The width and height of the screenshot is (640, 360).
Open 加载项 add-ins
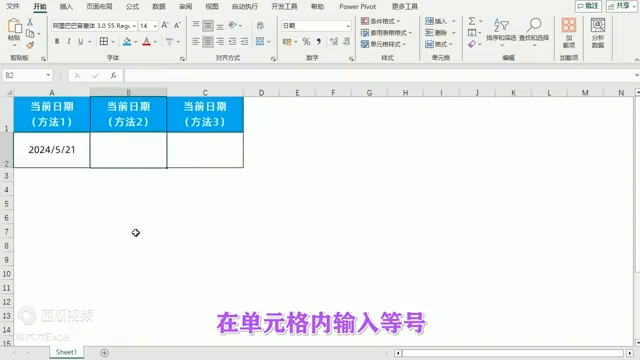point(569,33)
